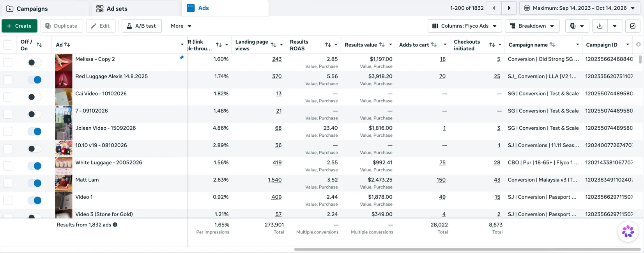Open Campaign ID column options arrow
644x253 pixels.
coord(628,45)
